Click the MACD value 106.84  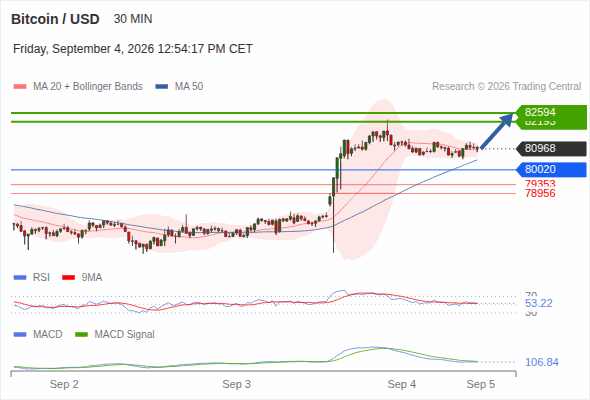pos(542,362)
